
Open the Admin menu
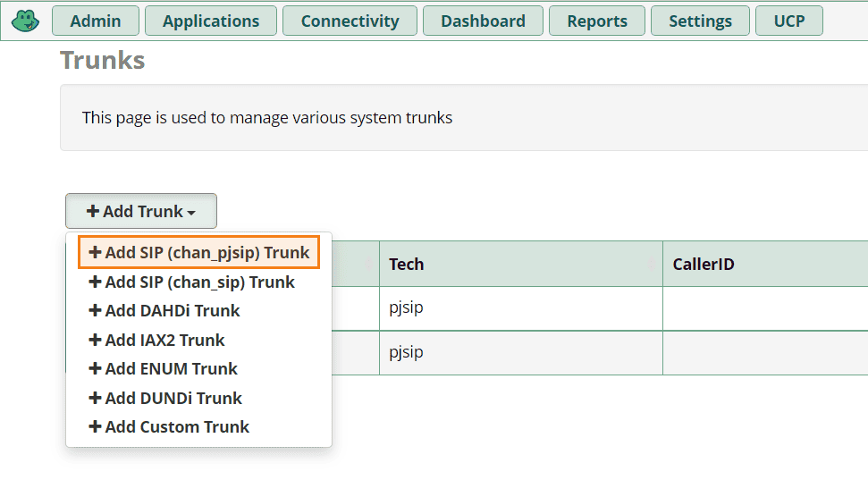(96, 21)
